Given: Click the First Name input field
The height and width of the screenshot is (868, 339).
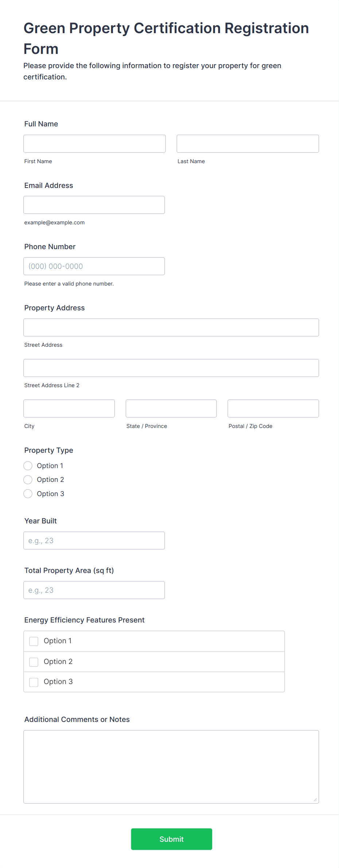Looking at the screenshot, I should coord(94,144).
